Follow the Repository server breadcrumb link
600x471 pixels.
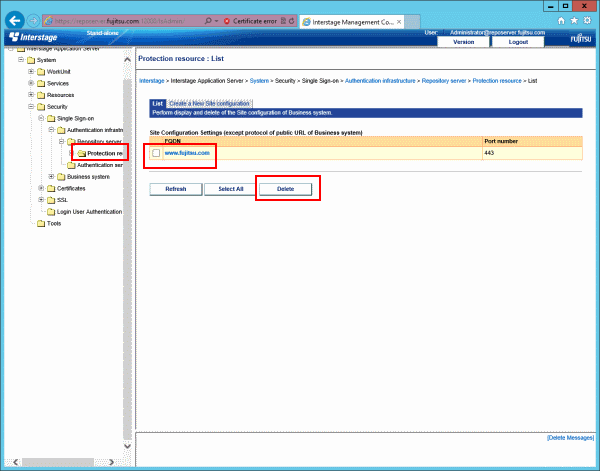tap(444, 81)
